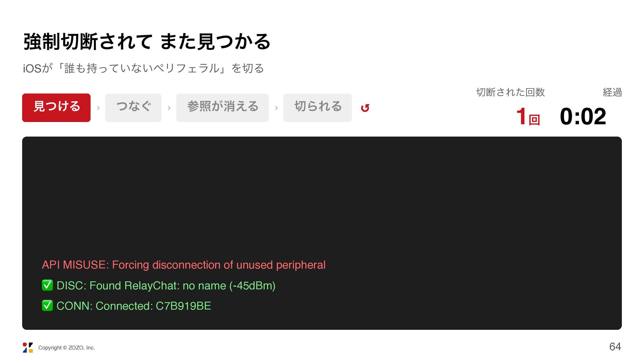Click the green checkmark beside DISC log
Viewport: 644px width, 362px height.
[47, 285]
